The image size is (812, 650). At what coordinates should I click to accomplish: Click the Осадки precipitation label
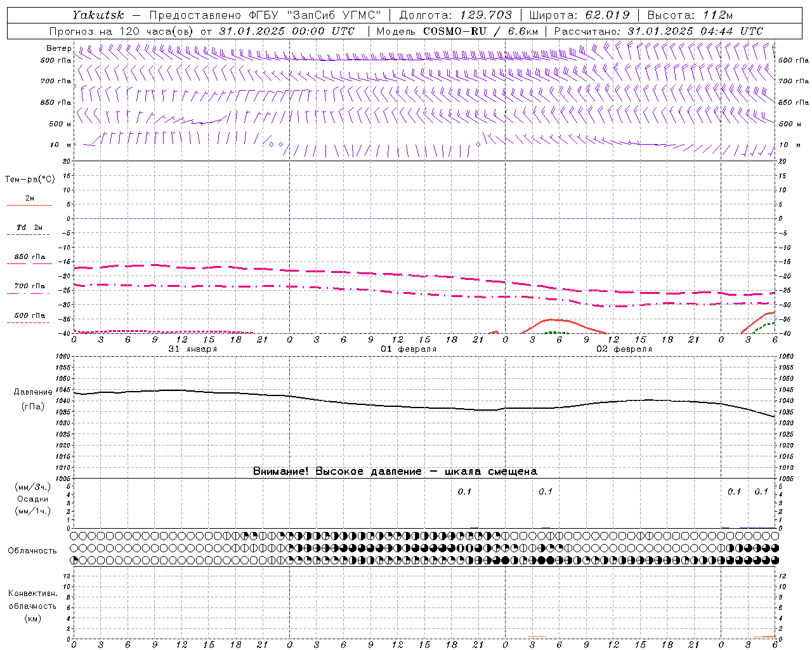pyautogui.click(x=33, y=499)
